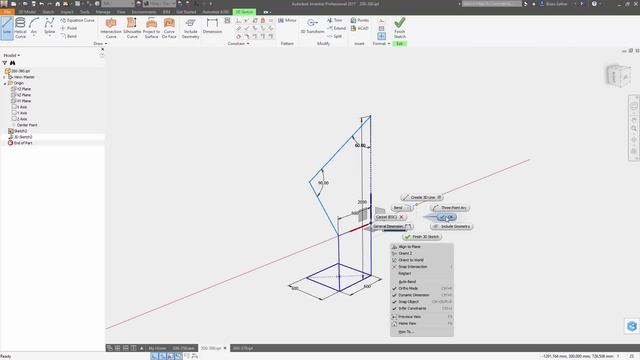Choose the Arc tool

point(34,25)
